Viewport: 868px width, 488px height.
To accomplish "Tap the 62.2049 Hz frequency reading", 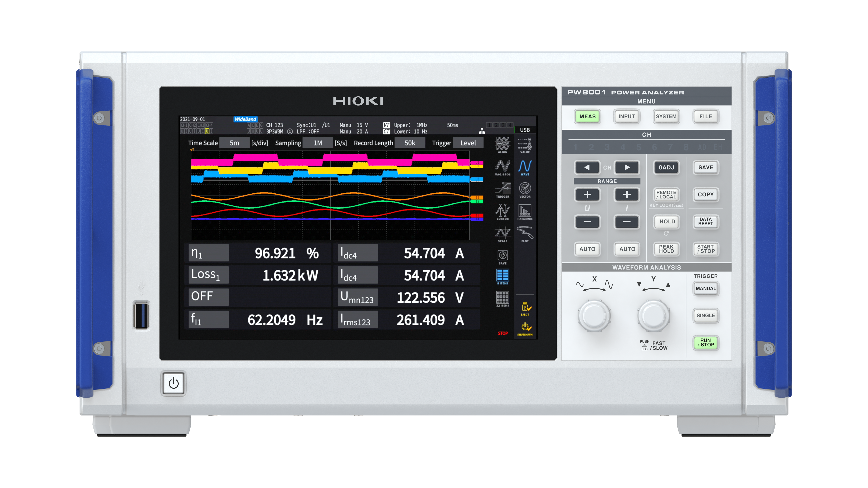I will pyautogui.click(x=285, y=320).
